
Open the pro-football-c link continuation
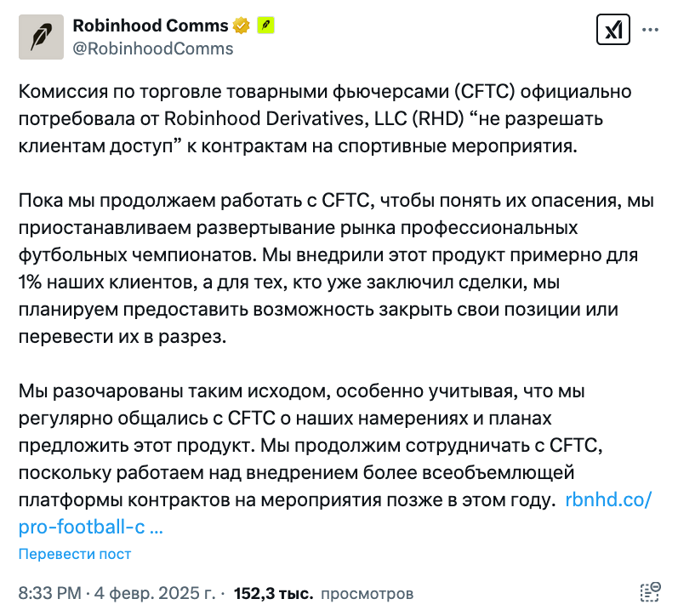[82, 527]
